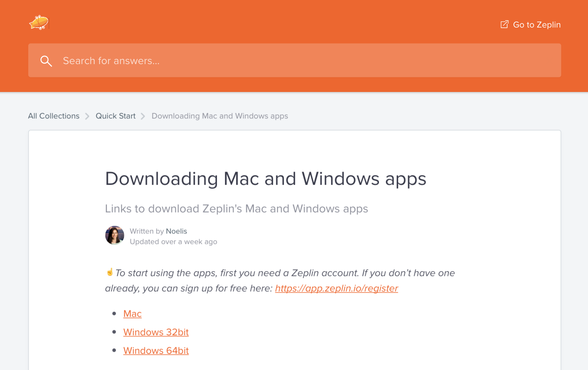Open the app.zeplin.io/register signup link
Image resolution: width=588 pixels, height=370 pixels.
pyautogui.click(x=336, y=288)
